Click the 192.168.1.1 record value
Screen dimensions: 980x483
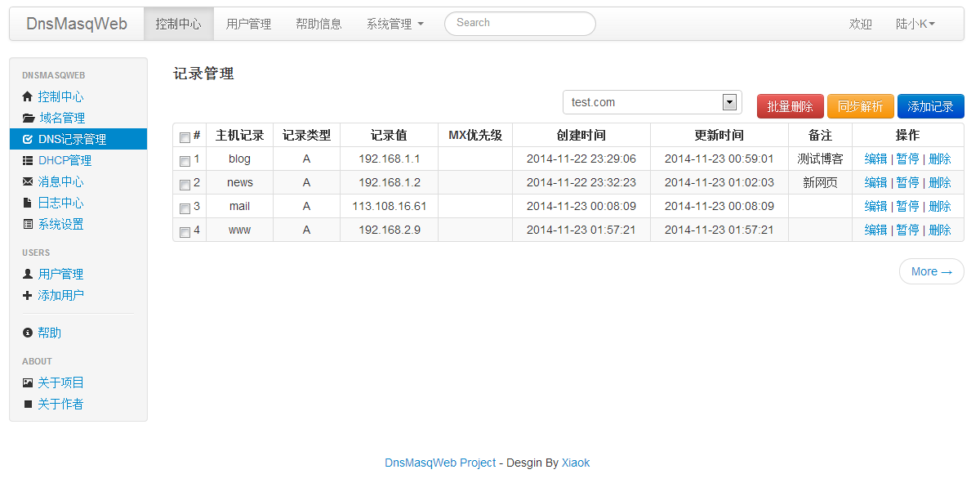(389, 159)
